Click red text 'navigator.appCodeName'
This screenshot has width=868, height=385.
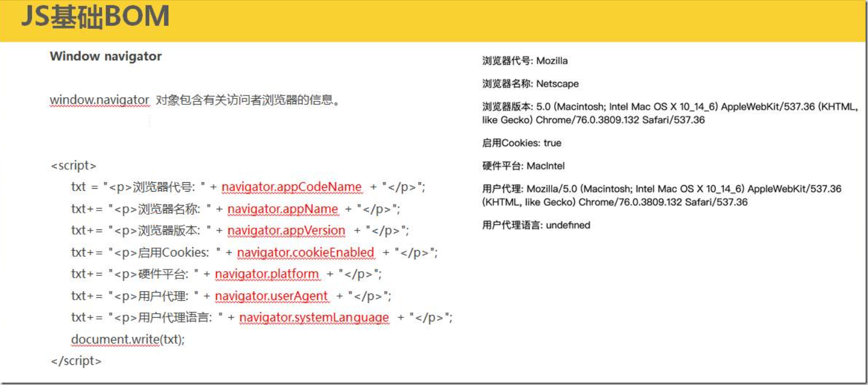tap(291, 187)
